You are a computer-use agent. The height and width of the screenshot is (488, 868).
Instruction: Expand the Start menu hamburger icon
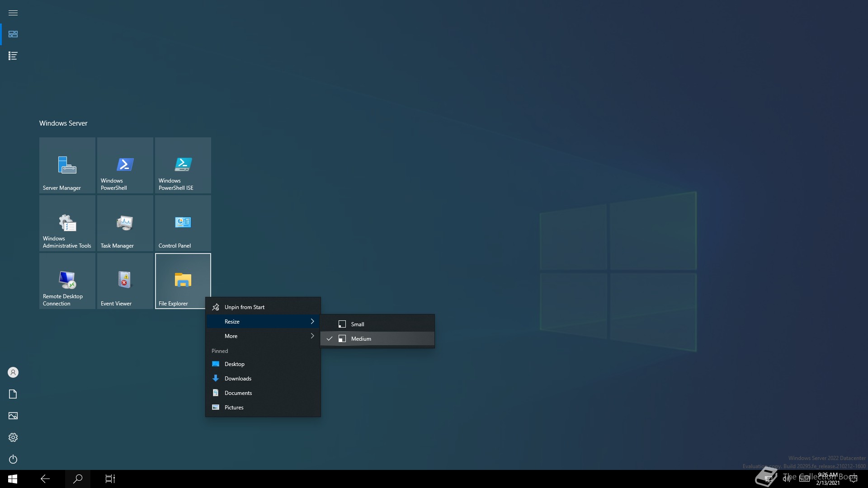pos(13,13)
